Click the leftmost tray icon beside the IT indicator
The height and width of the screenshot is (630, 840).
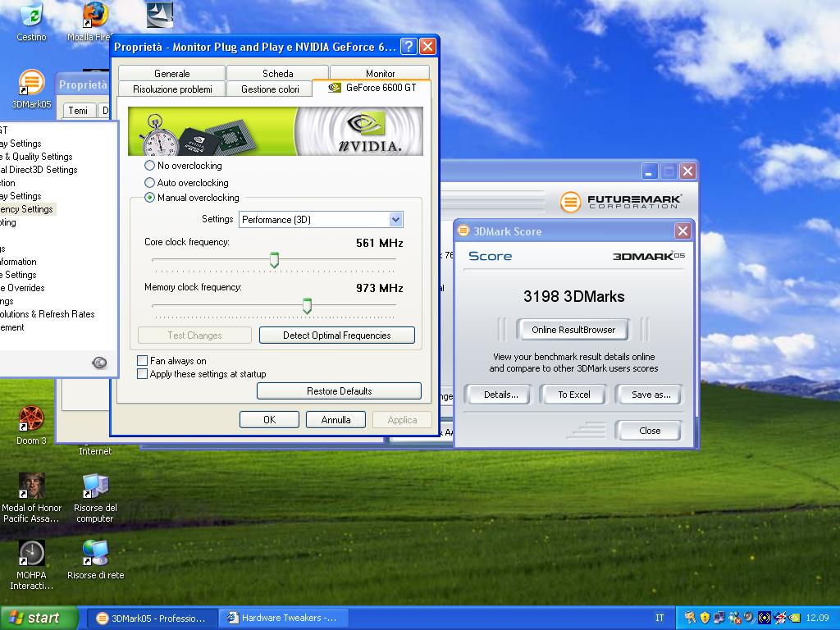[690, 618]
